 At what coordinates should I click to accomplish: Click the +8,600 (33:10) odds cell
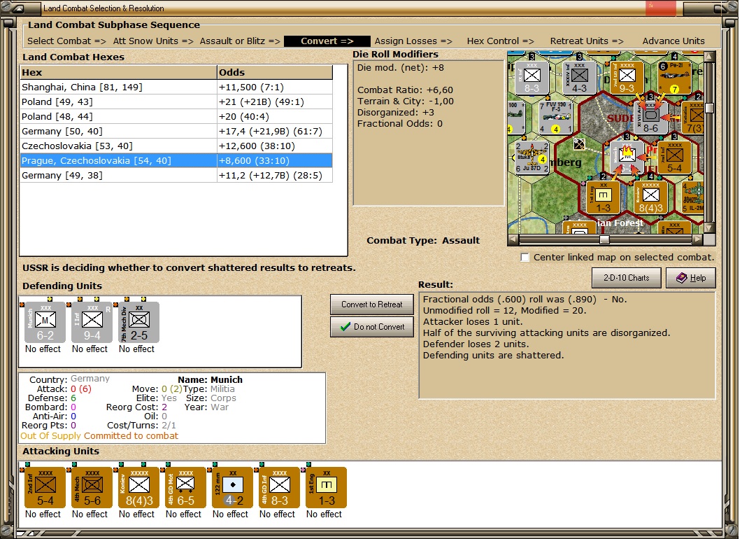[275, 161]
